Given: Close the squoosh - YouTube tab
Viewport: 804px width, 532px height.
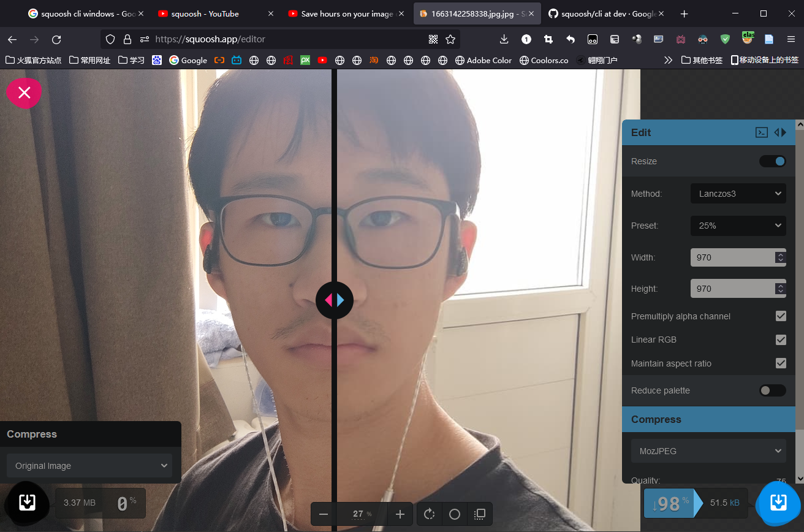Looking at the screenshot, I should click(x=270, y=13).
